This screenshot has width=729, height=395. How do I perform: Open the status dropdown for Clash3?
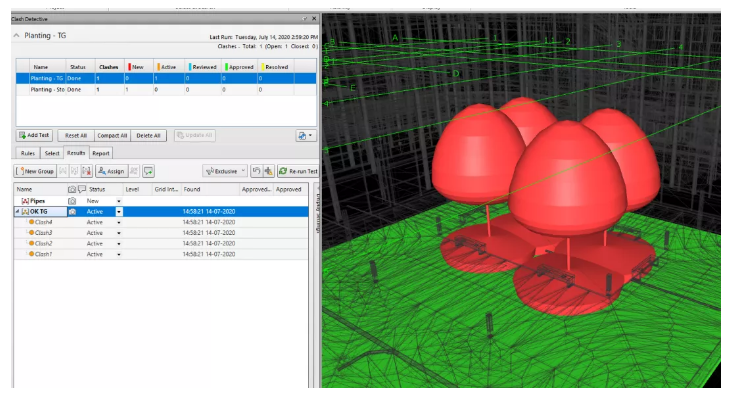coord(119,233)
